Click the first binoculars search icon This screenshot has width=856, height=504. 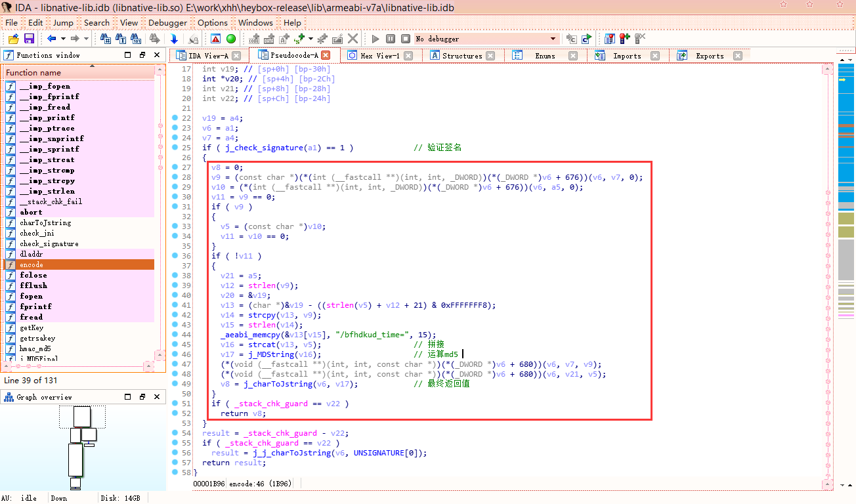[x=106, y=39]
